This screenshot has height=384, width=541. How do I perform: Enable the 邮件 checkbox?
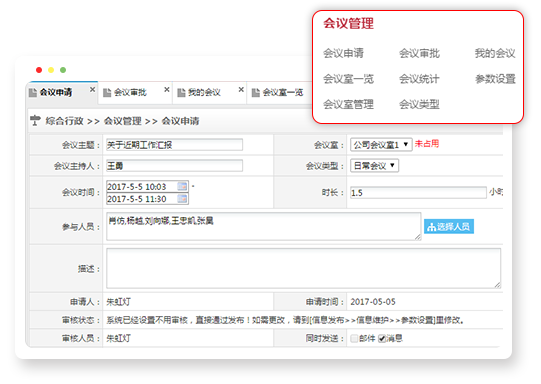[354, 338]
